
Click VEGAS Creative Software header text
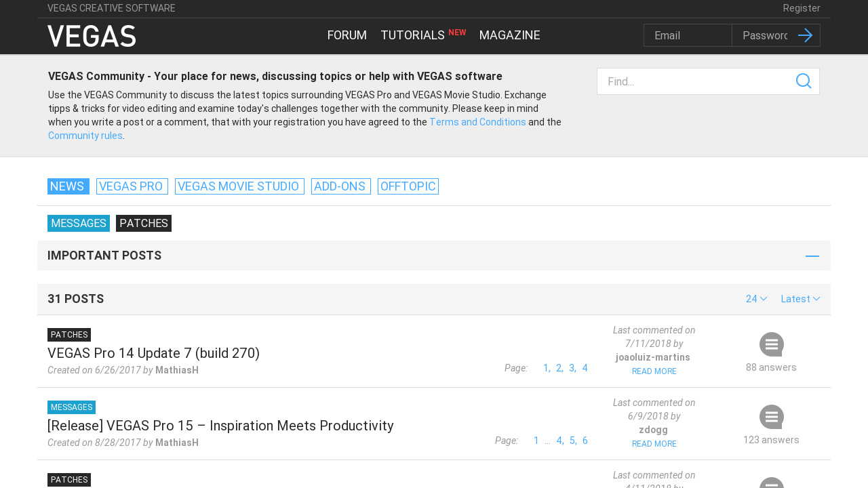click(111, 8)
